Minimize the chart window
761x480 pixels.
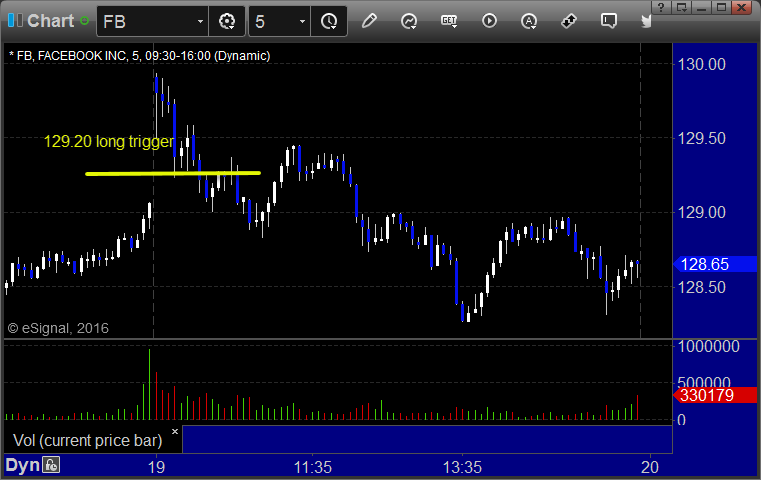[x=702, y=8]
